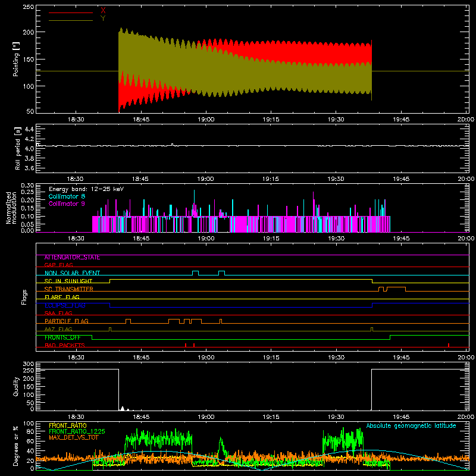
Task: Click the '4.4' tick of Roll period plot
Action: [x=29, y=129]
